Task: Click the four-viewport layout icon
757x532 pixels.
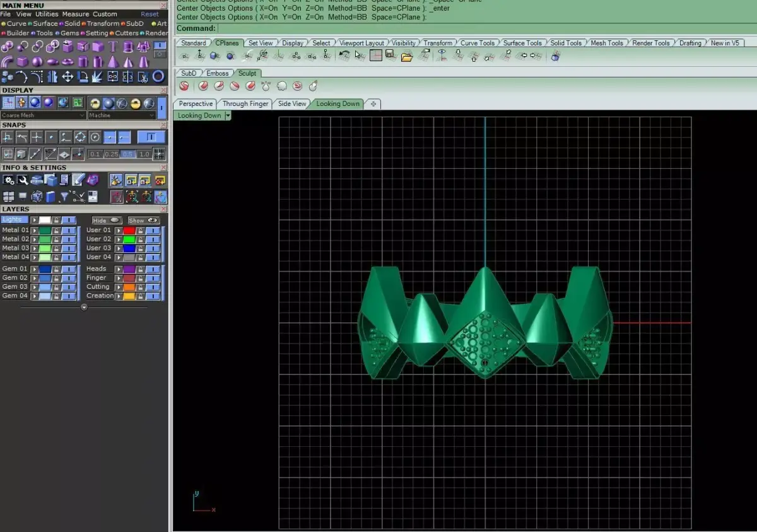Action: (x=8, y=196)
